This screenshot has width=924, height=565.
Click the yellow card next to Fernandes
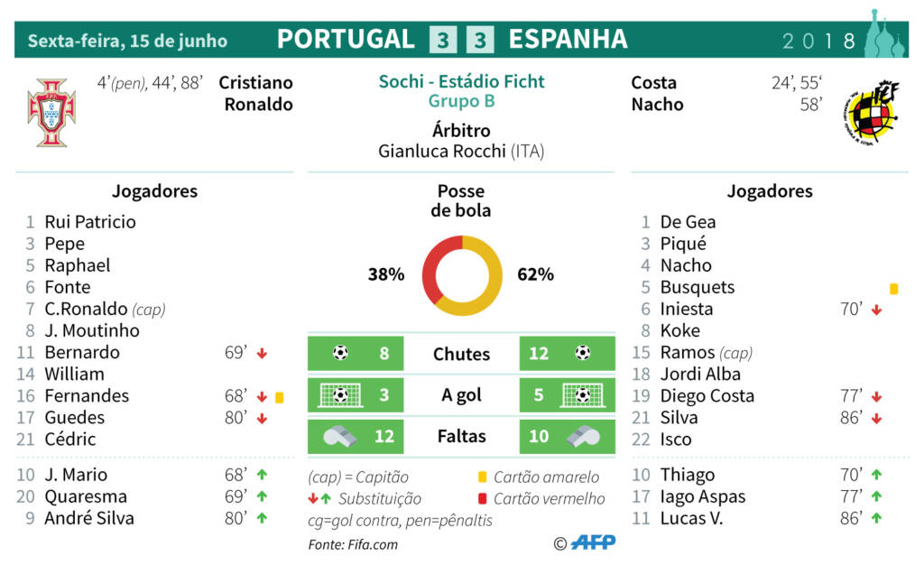tap(280, 396)
